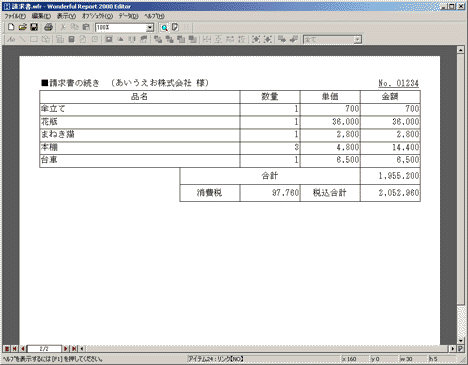Save the report with the floppy disk icon

34,27
